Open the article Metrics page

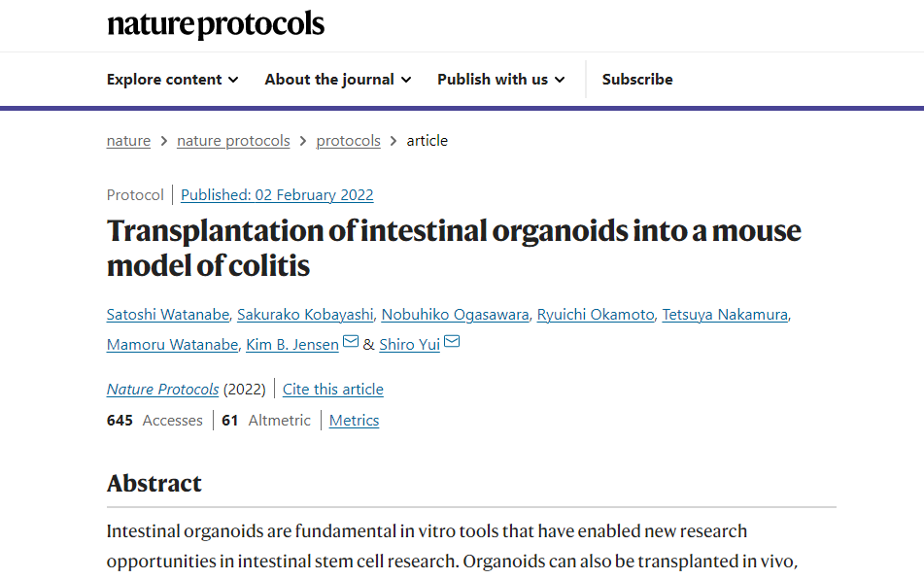point(354,421)
